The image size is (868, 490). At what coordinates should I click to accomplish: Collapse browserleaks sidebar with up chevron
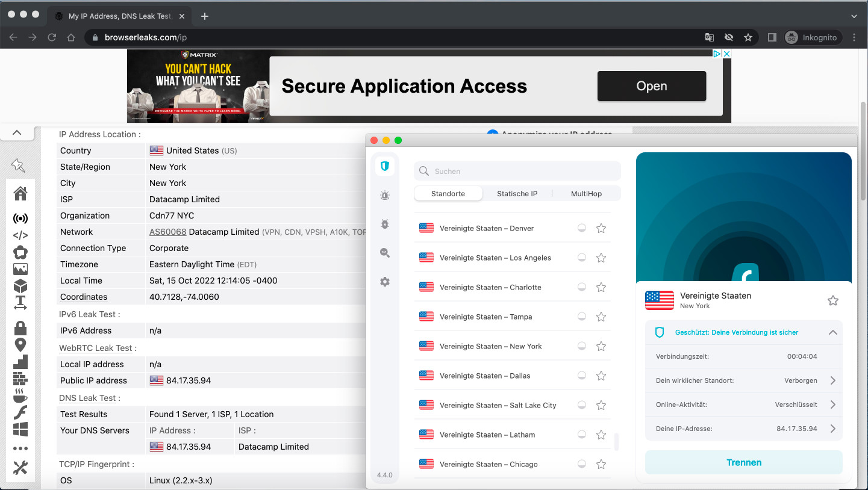[x=17, y=132]
